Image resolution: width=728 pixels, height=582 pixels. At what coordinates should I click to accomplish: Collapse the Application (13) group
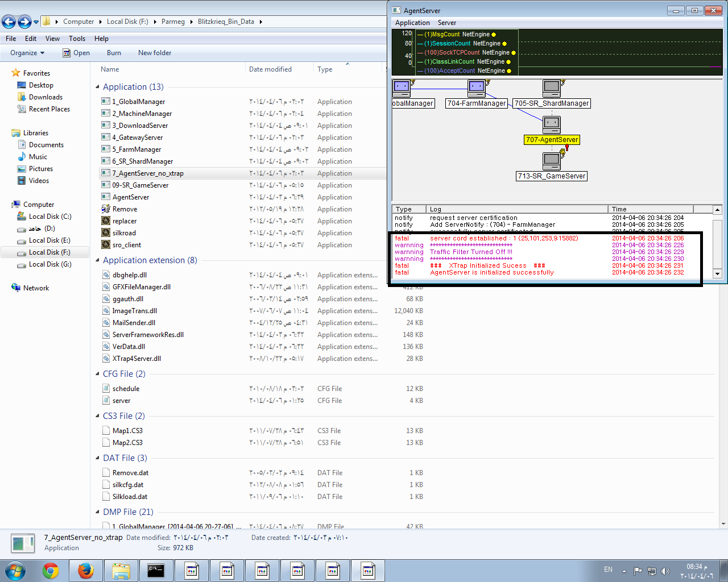pos(97,87)
